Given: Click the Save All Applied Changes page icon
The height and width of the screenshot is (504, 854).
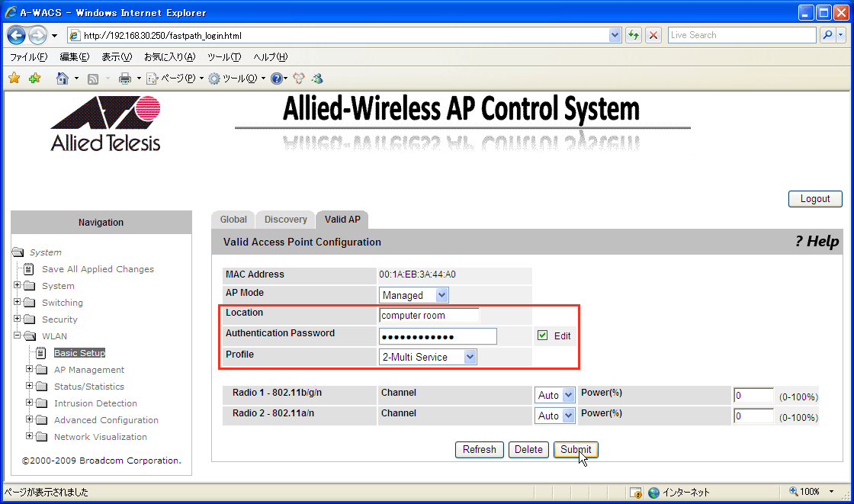Looking at the screenshot, I should (29, 269).
